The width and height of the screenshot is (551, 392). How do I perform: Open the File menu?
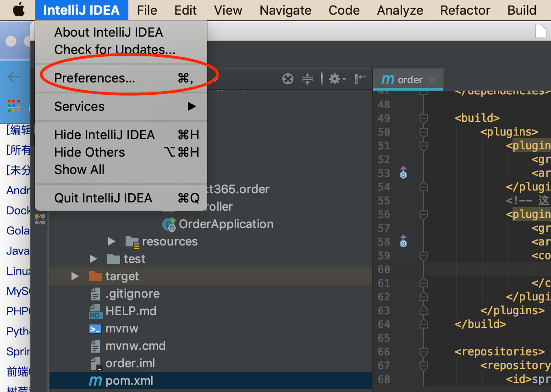(x=147, y=10)
